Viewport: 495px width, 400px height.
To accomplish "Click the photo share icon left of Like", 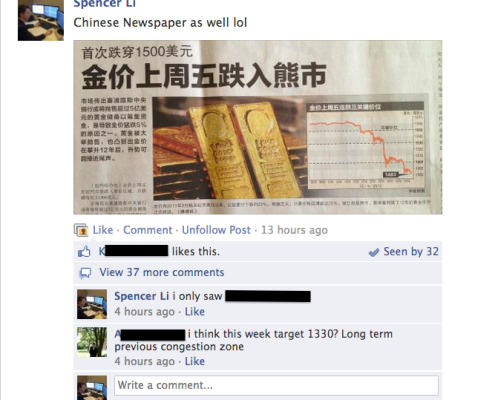I will (x=81, y=230).
